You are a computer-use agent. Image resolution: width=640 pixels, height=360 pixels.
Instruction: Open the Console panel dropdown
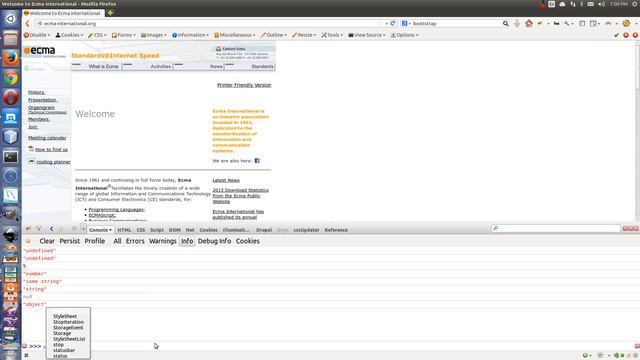100,230
